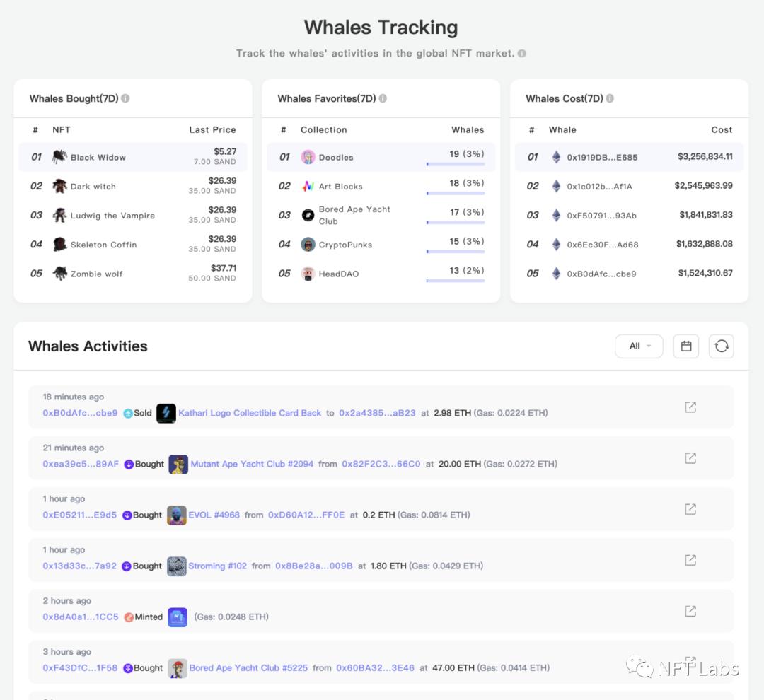This screenshot has width=764, height=700.
Task: Click Ethereum icon for whale 0x1c012b...Af1A
Action: [x=557, y=186]
